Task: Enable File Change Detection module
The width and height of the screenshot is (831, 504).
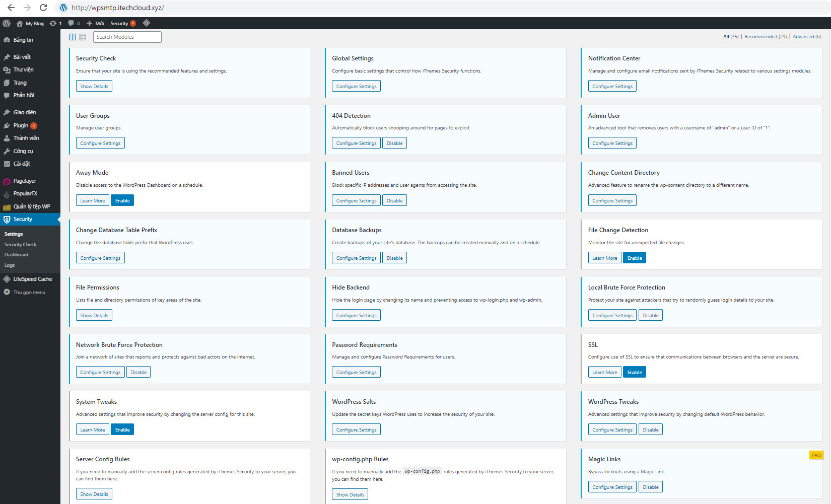Action: [x=635, y=258]
